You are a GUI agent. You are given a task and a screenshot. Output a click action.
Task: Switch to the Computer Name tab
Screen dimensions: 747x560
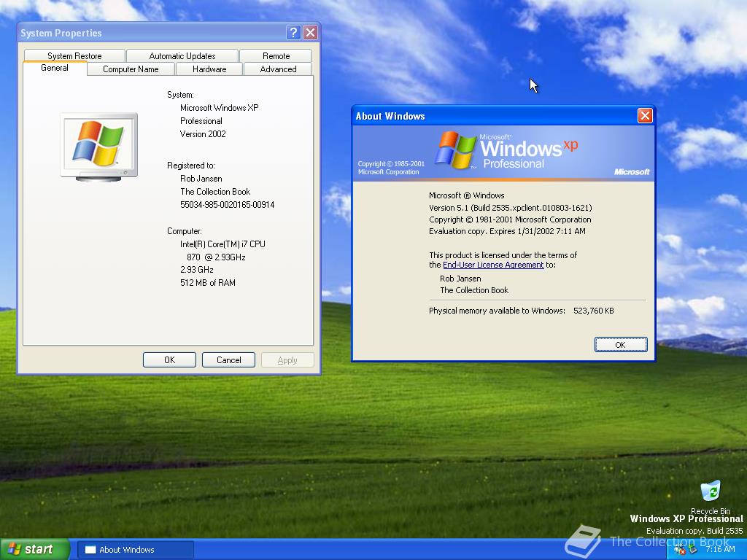(131, 69)
